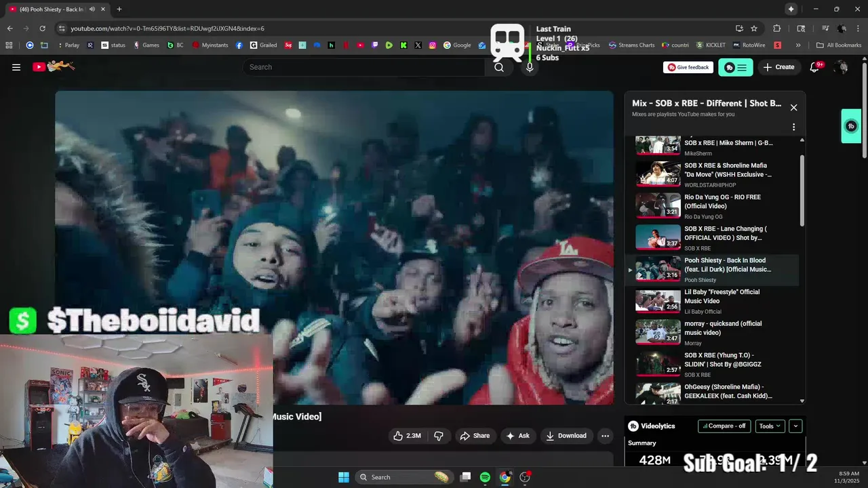Screen dimensions: 868x488
Task: Open the Instagram bookmark icon
Action: 433,45
